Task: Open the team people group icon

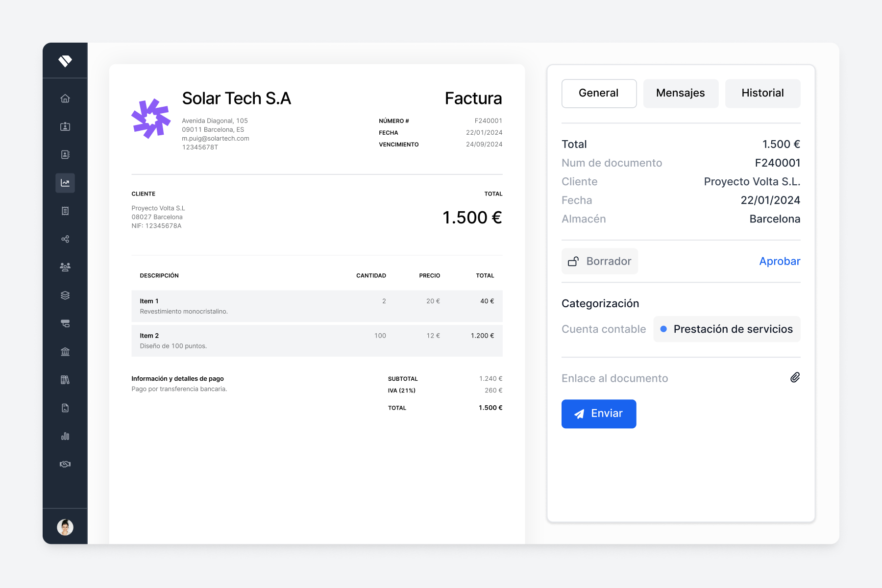Action: point(65,267)
